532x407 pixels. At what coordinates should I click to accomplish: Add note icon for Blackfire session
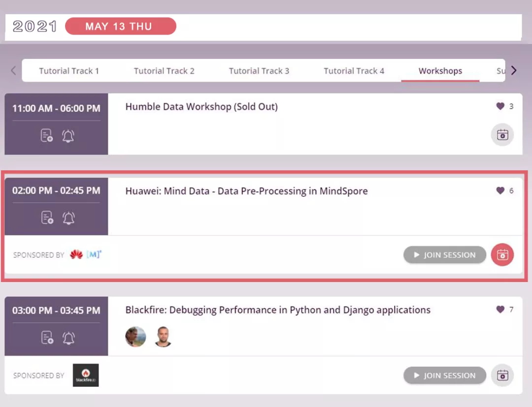(47, 338)
